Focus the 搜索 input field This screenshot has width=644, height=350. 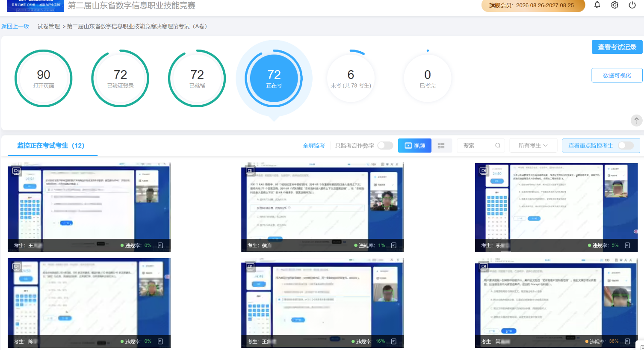[481, 146]
